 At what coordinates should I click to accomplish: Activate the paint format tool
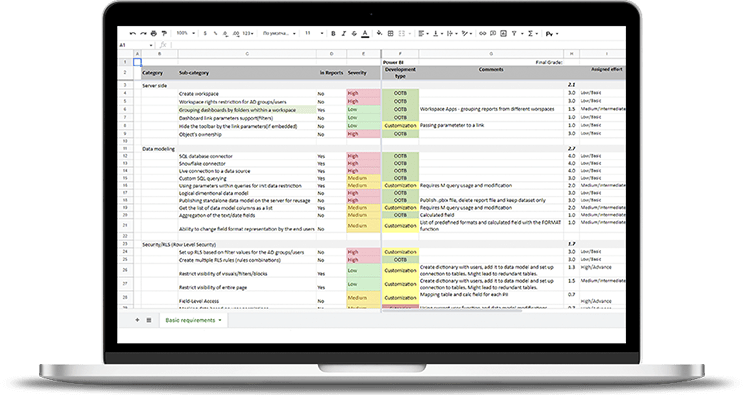[164, 33]
